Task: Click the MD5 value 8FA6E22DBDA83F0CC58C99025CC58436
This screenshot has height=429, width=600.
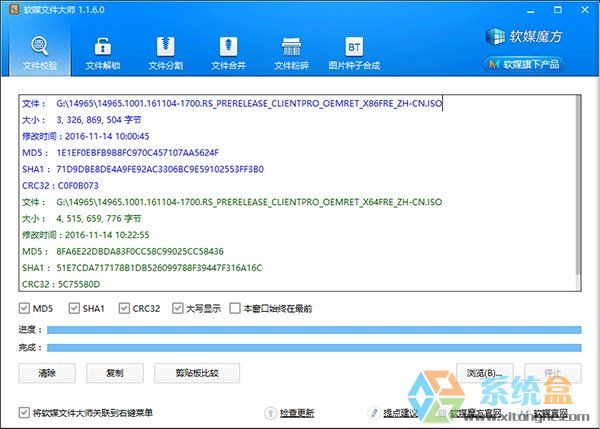Action: pos(140,251)
